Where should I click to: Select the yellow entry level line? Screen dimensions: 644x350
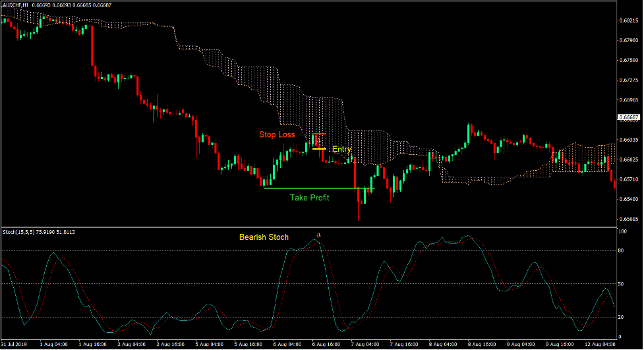319,149
